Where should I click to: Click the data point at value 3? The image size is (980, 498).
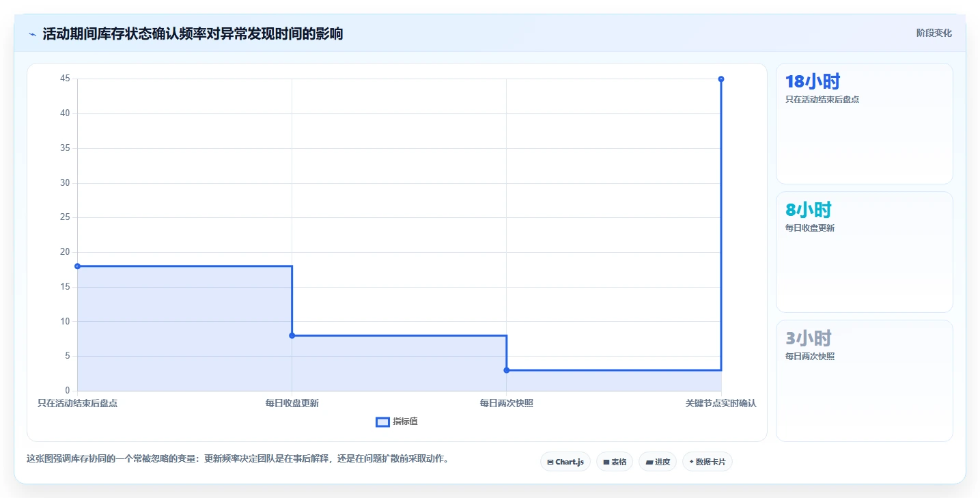pos(506,370)
